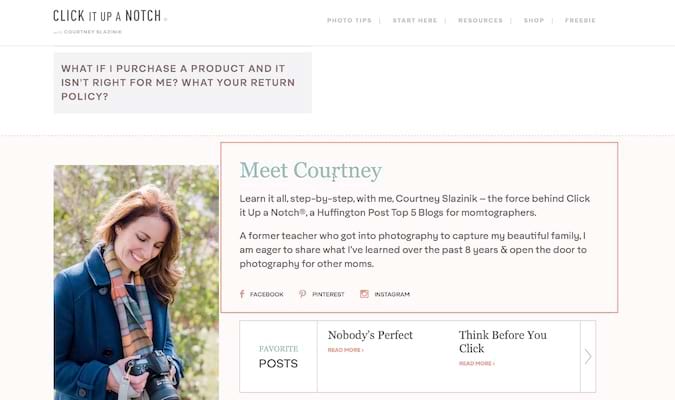Screen dimensions: 675x400
Task: Click Read More under Nobody's Perfect
Action: click(346, 350)
